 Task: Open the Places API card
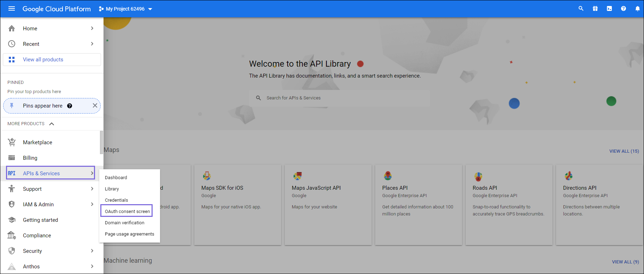click(419, 205)
